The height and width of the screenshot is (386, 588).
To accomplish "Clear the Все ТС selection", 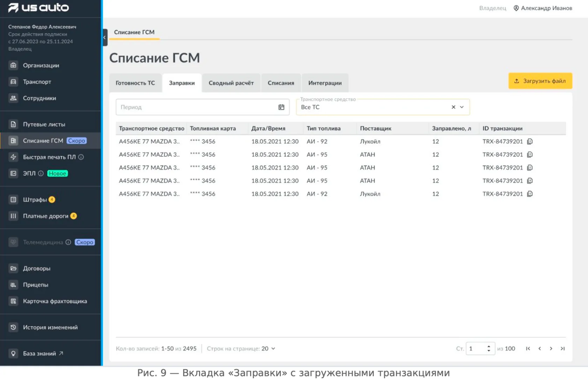I will coord(453,107).
